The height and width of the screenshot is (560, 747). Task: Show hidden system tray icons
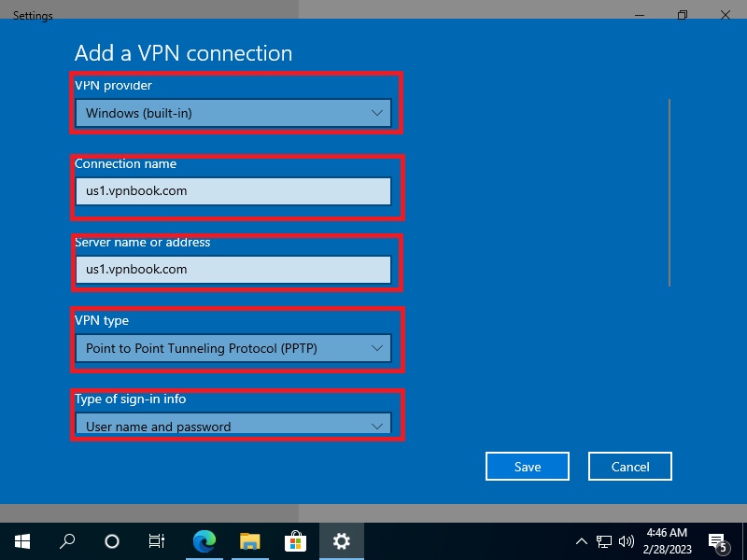[x=581, y=541]
